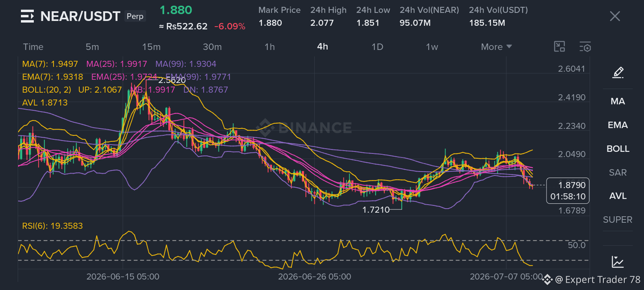Click the EMA(7): 1.9318 legend
Screen dimensions: 644x290
[53, 77]
